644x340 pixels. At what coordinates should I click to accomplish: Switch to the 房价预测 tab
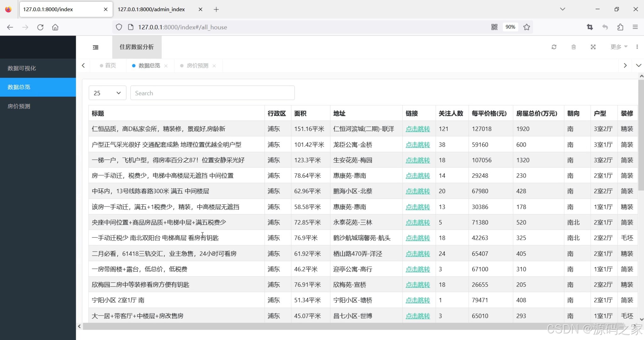(197, 65)
